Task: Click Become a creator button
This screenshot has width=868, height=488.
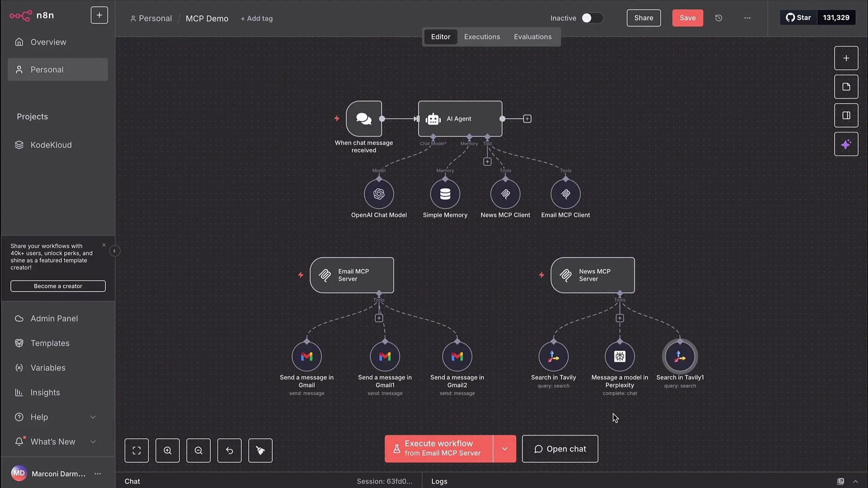Action: point(58,286)
